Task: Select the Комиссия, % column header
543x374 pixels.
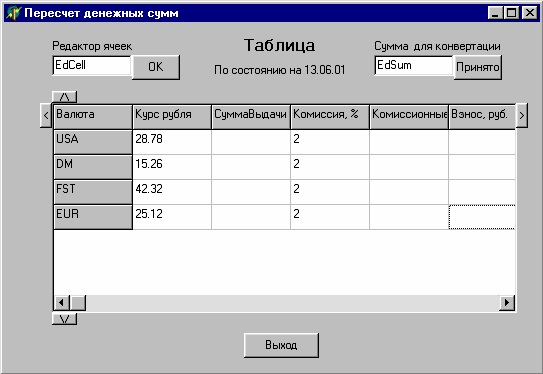Action: tap(330, 117)
